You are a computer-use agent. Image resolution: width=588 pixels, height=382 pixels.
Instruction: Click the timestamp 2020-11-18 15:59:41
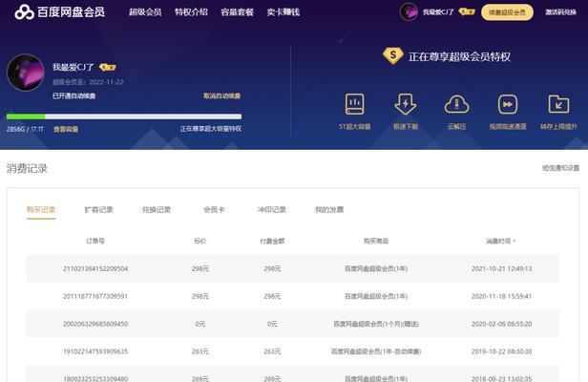point(501,296)
